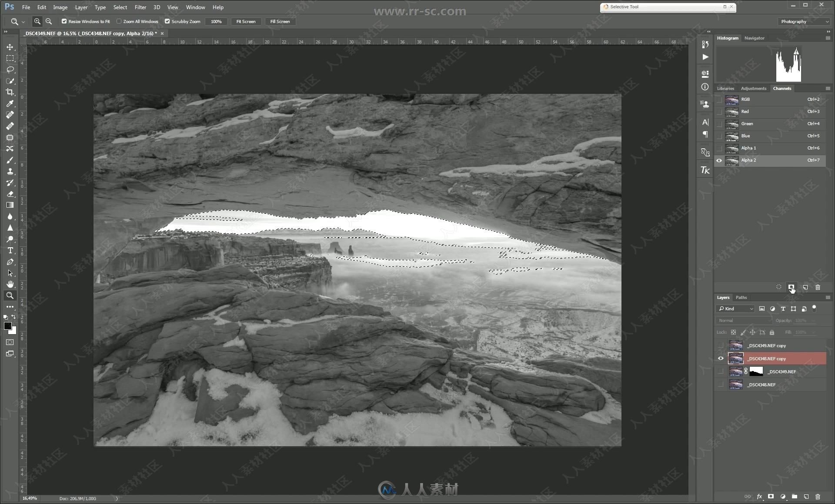Toggle visibility of Alpha 2 channel
The image size is (835, 504).
(720, 160)
